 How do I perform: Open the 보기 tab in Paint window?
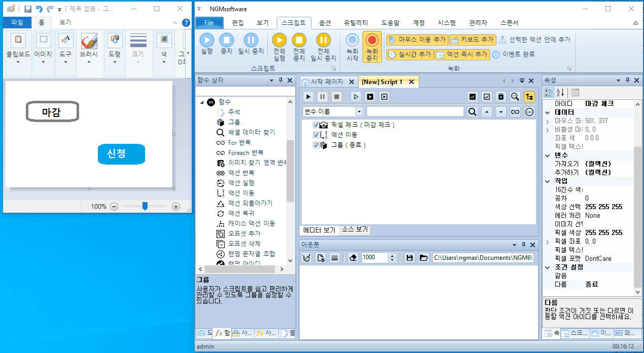(65, 22)
